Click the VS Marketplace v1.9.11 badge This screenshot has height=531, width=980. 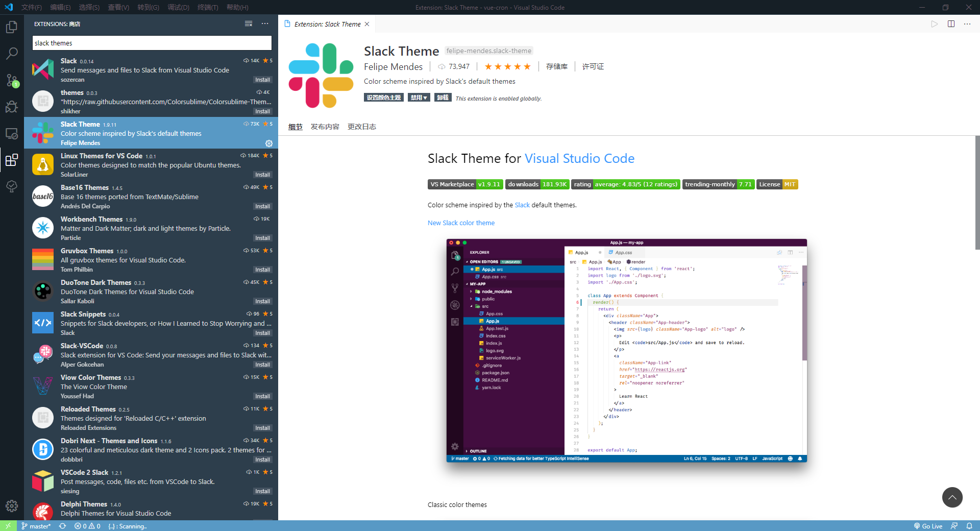465,184
